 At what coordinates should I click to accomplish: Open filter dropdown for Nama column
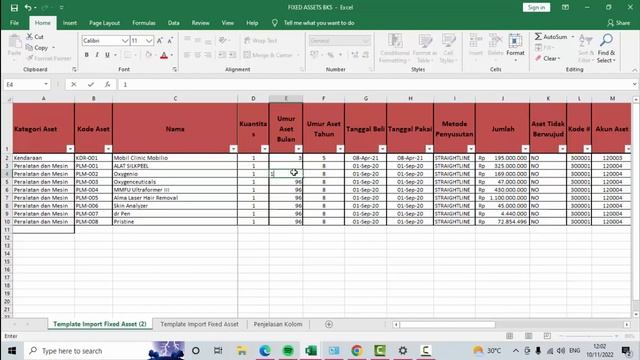[233, 149]
